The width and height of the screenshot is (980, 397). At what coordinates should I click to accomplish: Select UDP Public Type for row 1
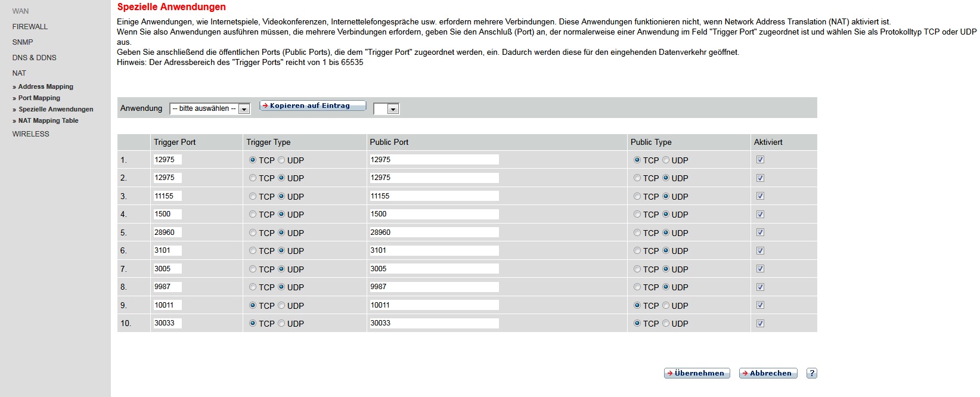click(666, 160)
